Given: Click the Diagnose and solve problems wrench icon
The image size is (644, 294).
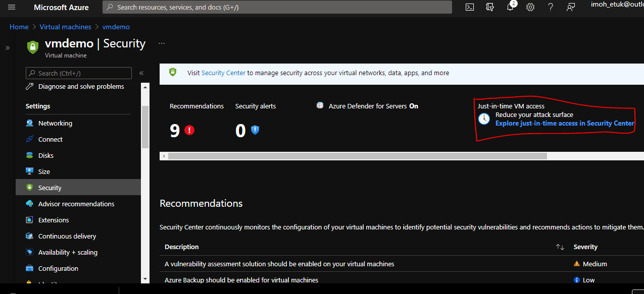Looking at the screenshot, I should point(30,87).
